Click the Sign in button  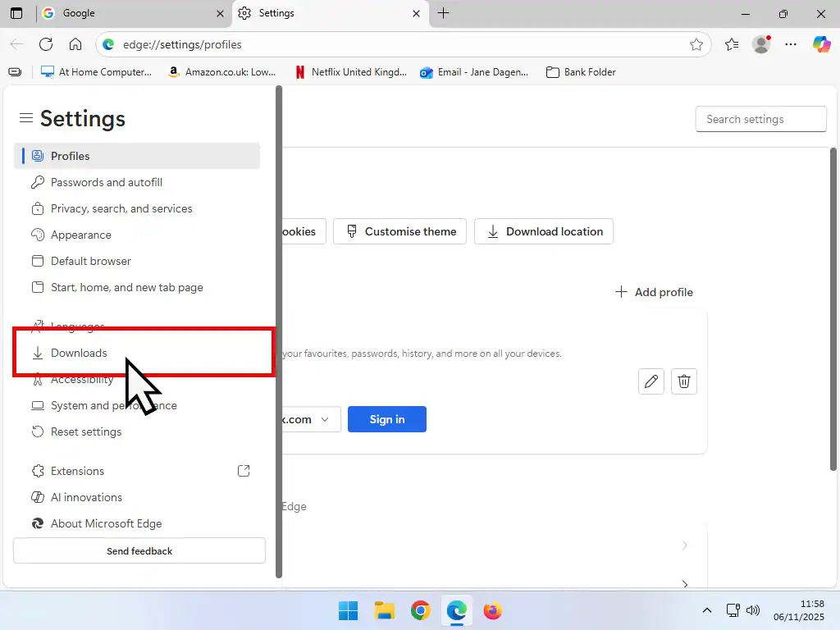pos(387,419)
